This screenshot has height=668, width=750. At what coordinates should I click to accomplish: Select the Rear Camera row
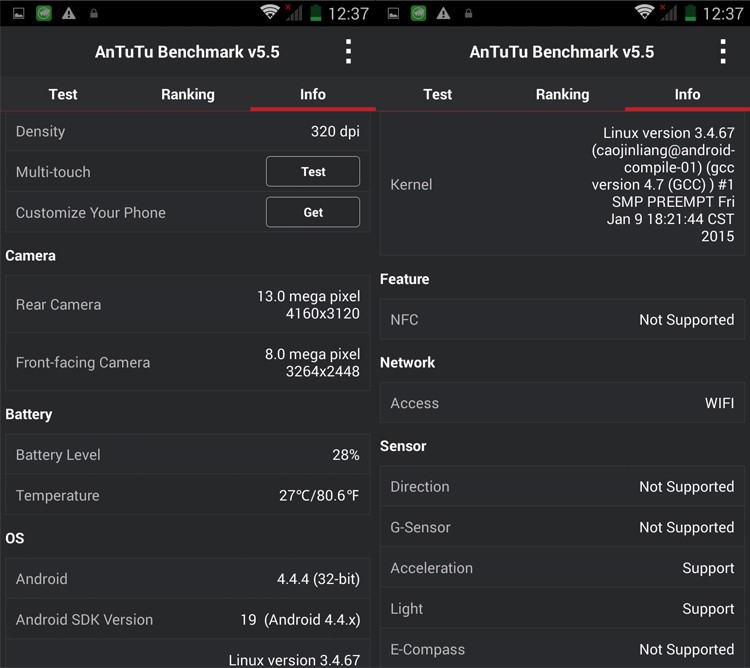tap(187, 305)
